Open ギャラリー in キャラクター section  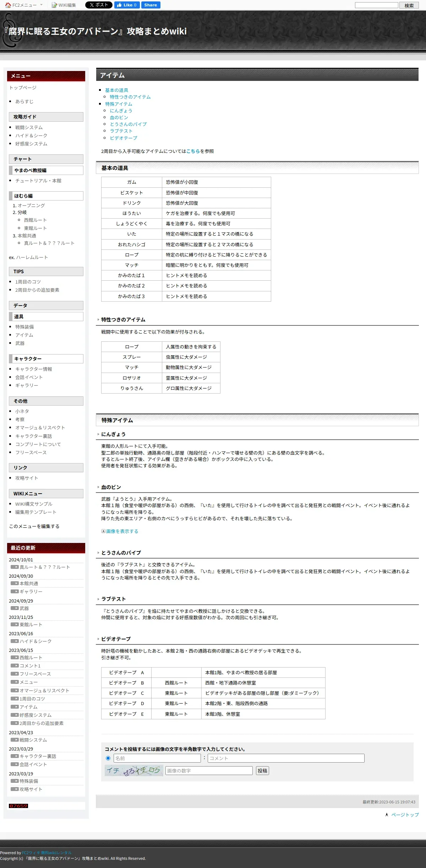coord(27,385)
